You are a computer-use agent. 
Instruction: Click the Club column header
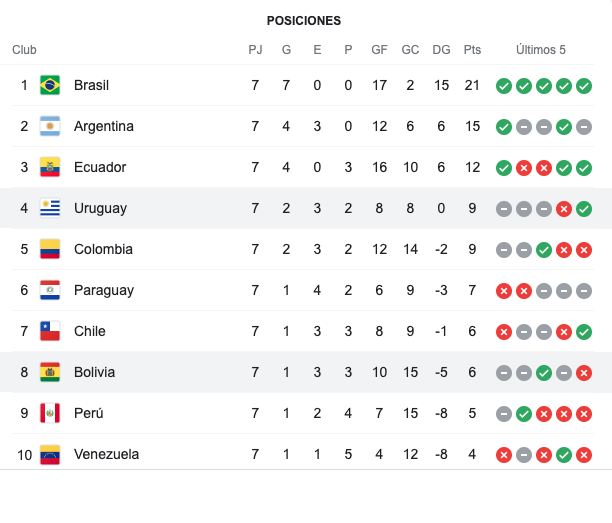(x=24, y=50)
